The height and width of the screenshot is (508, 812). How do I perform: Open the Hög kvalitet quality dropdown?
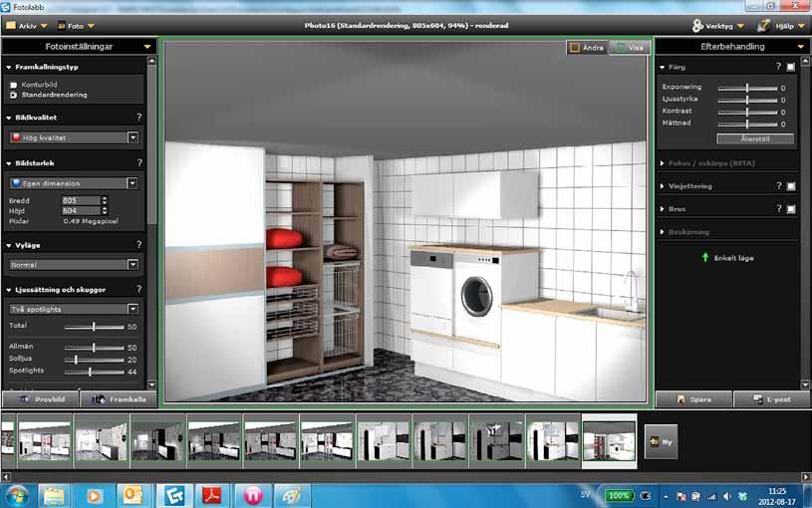(74, 137)
